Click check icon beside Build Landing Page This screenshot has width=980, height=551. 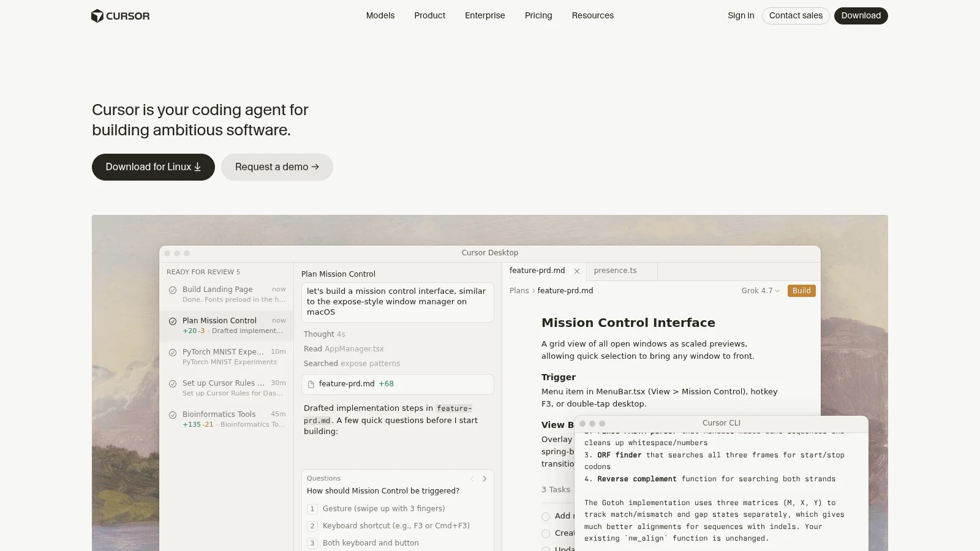[173, 290]
